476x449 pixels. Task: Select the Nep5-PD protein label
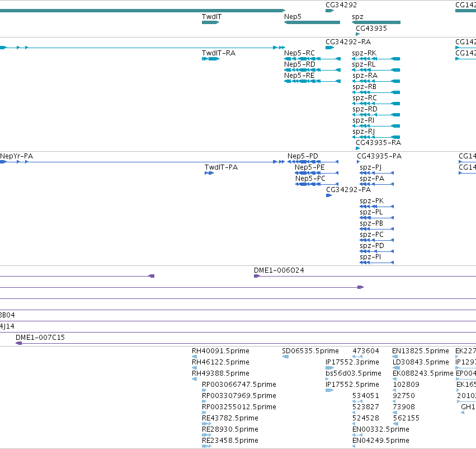(x=303, y=156)
